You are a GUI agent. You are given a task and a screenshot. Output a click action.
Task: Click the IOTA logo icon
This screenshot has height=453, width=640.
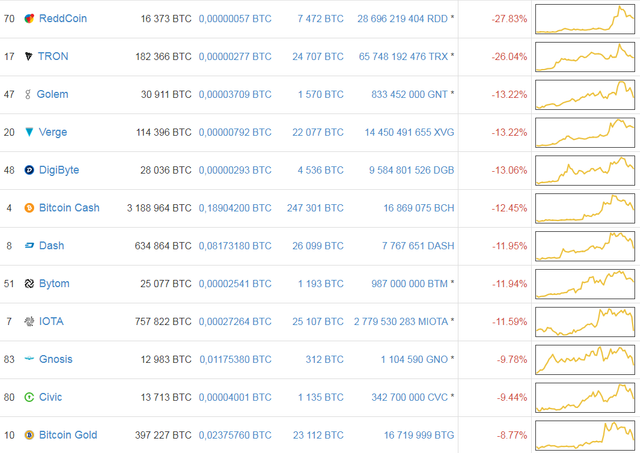[29, 321]
